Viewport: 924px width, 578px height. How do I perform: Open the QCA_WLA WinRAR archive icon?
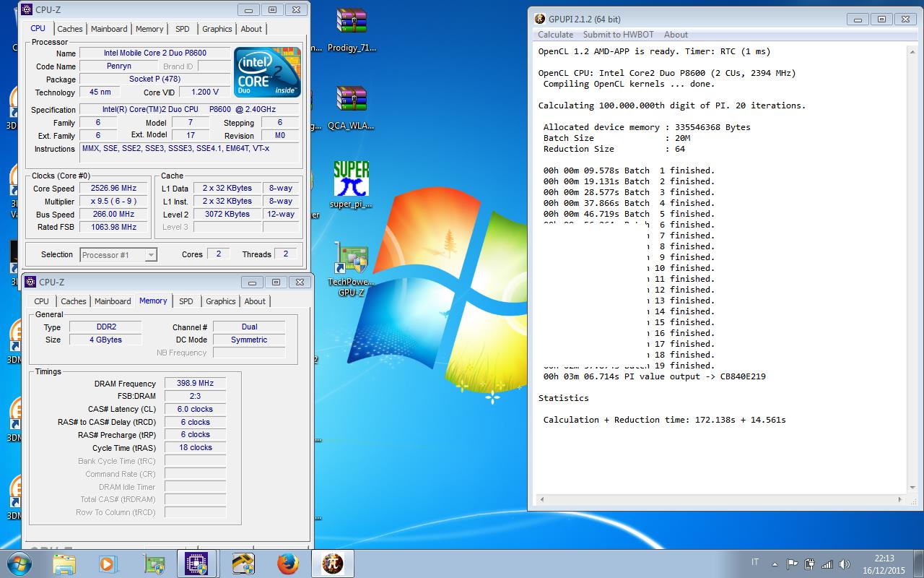point(352,107)
